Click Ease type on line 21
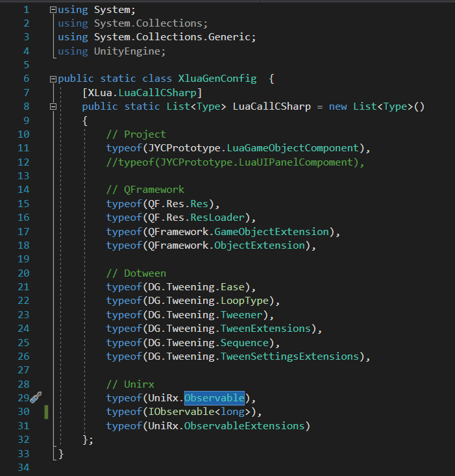This screenshot has height=476, width=455. pyautogui.click(x=232, y=287)
